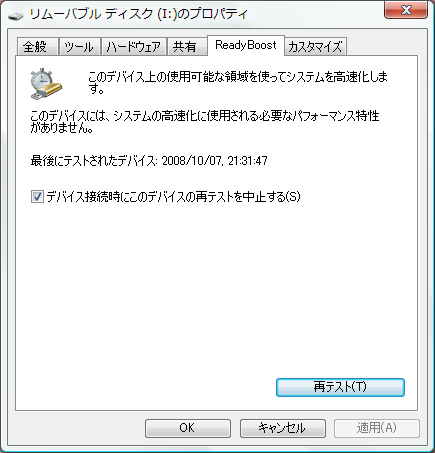435x453 pixels.
Task: Uncheck the stop retesting device checkbox
Action: point(37,196)
